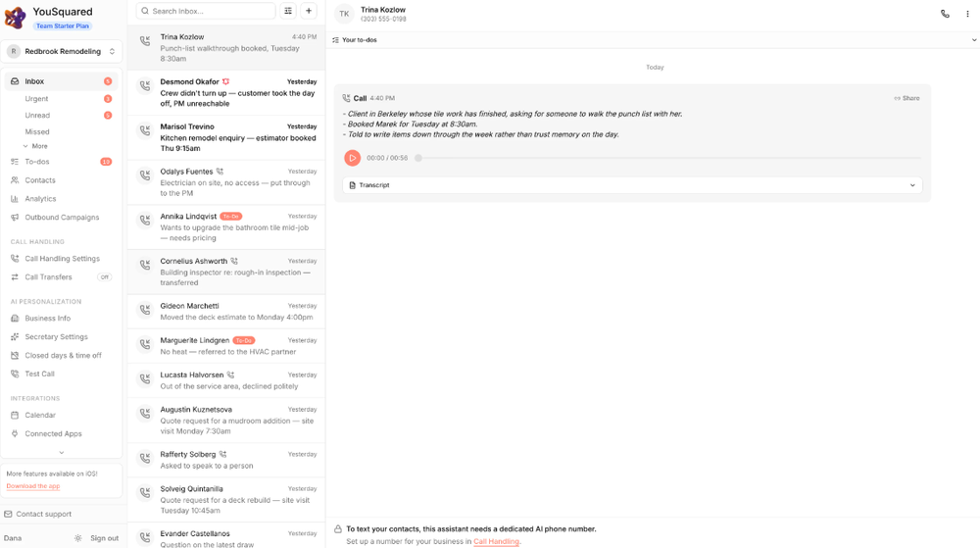Click the To-dos checklist icon in sidebar
Image resolution: width=980 pixels, height=548 pixels.
[15, 162]
